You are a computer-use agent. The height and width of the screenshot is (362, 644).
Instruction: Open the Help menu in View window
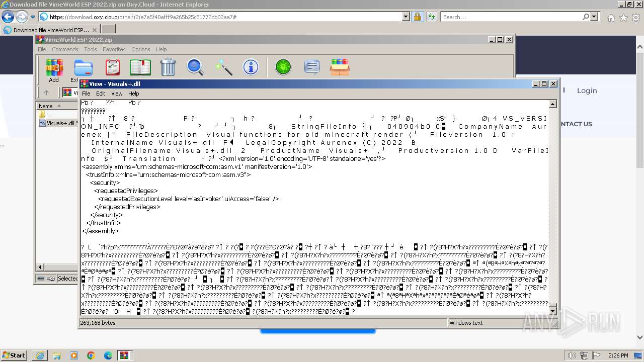133,94
